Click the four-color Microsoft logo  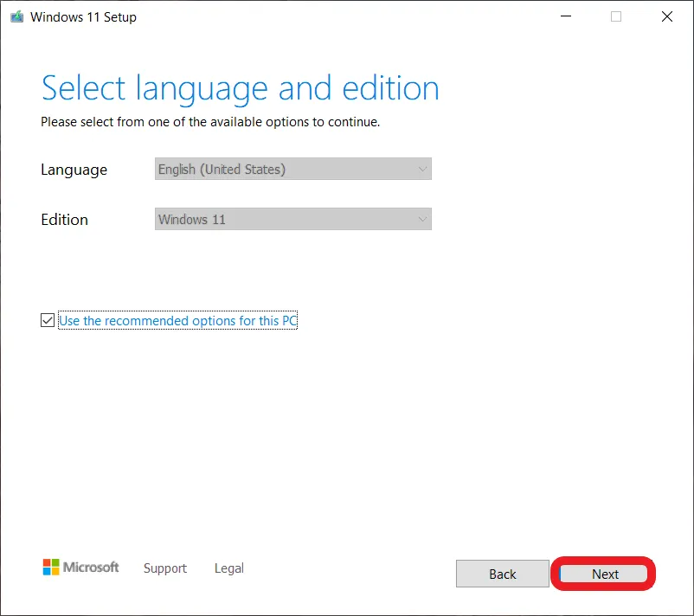pos(52,568)
